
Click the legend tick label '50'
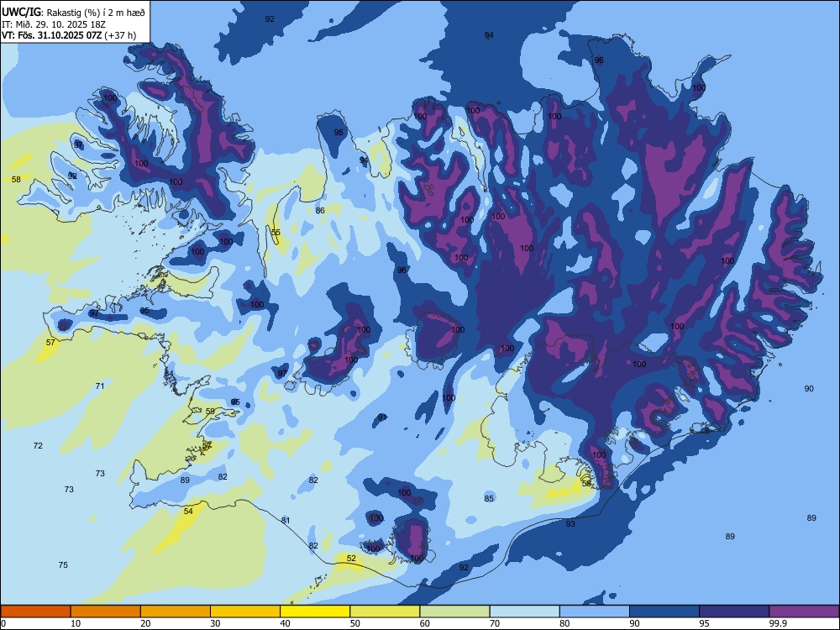click(x=354, y=623)
